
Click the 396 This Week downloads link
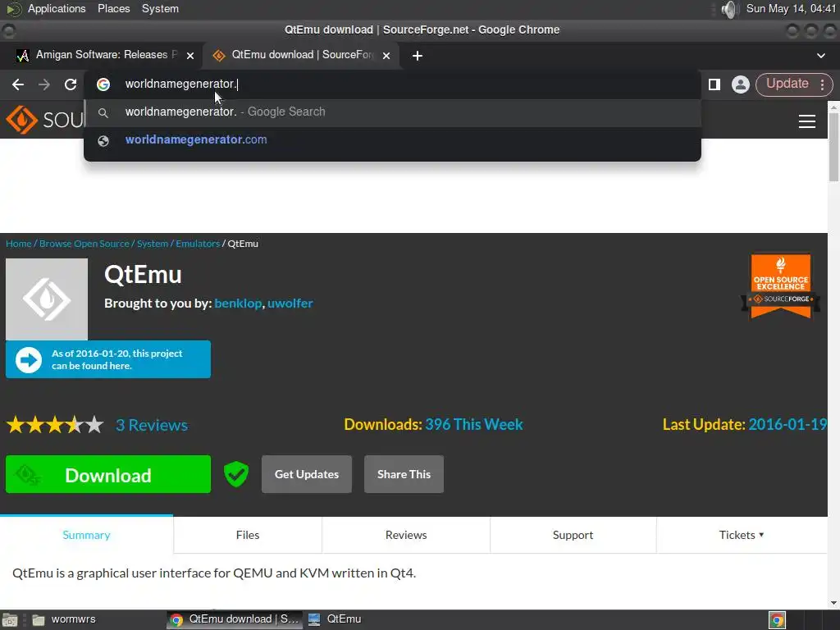pos(473,425)
